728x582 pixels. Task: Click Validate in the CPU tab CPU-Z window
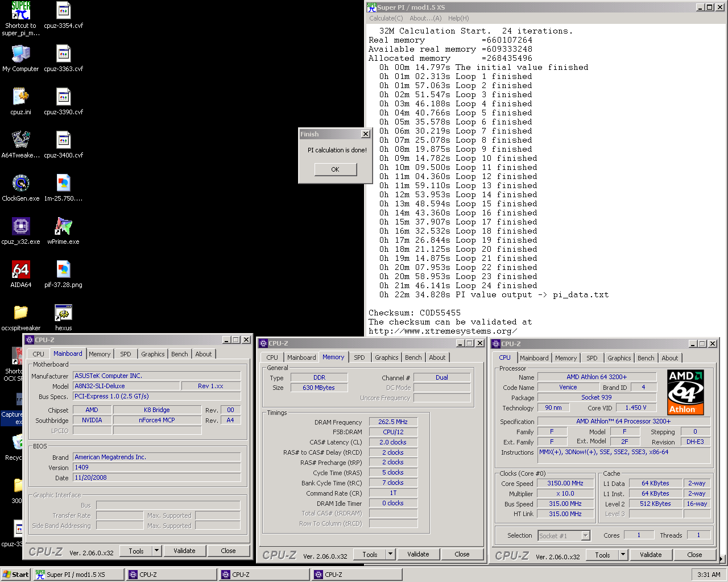tap(651, 555)
